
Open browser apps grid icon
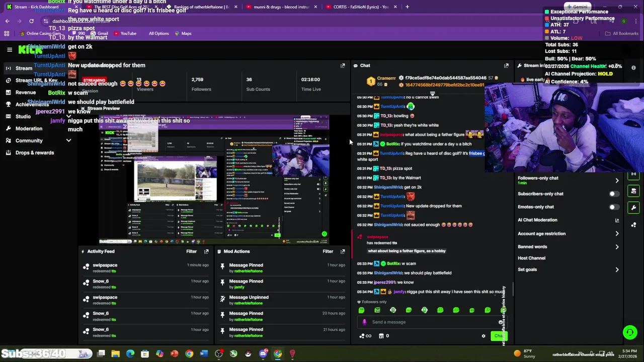[x=7, y=34]
